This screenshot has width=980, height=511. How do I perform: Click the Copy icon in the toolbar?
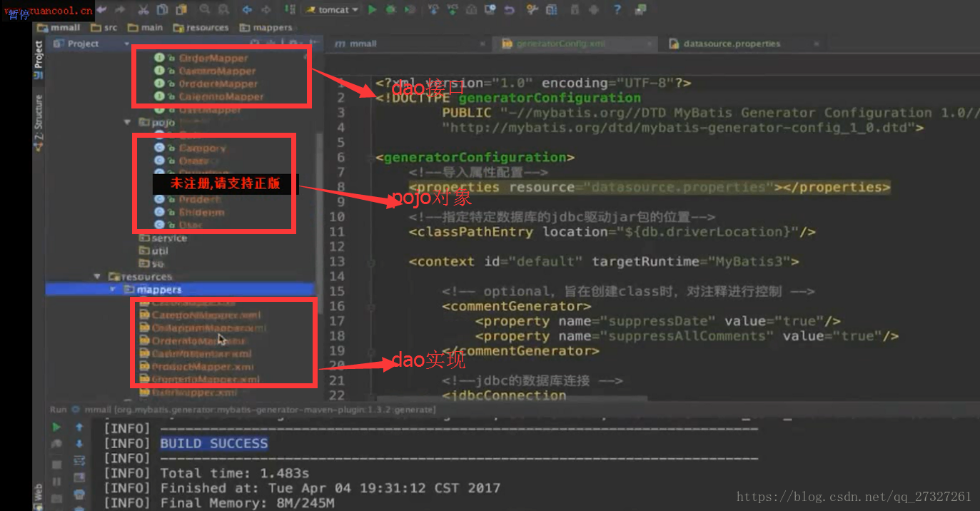coord(163,10)
